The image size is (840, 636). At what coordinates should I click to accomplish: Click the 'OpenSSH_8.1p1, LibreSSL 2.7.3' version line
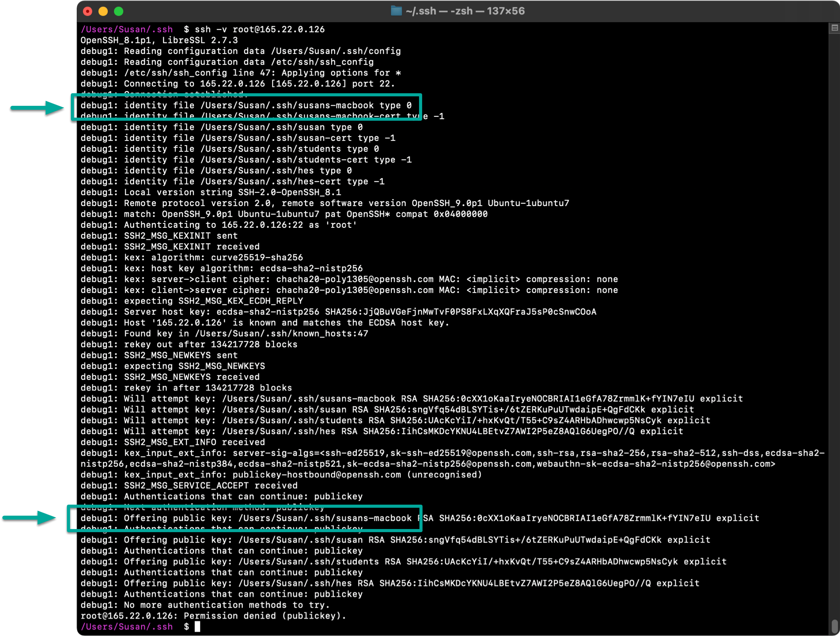click(x=159, y=40)
